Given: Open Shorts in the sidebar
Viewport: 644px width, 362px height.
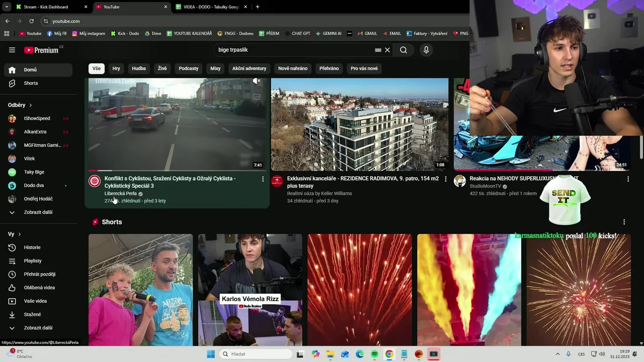Looking at the screenshot, I should (x=38, y=83).
